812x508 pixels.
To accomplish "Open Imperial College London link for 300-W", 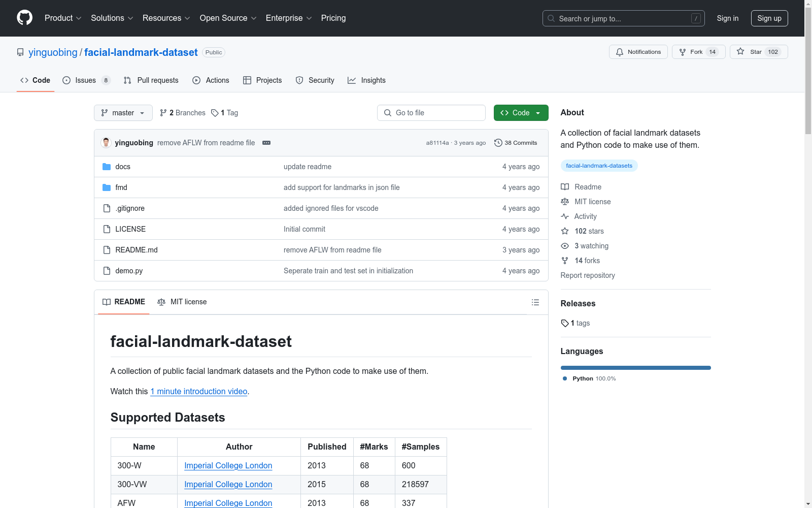I will click(x=228, y=465).
